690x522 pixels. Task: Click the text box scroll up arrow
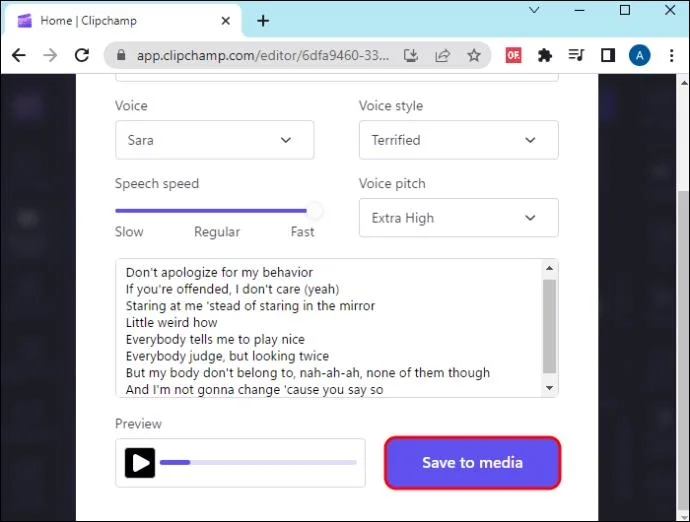click(549, 268)
